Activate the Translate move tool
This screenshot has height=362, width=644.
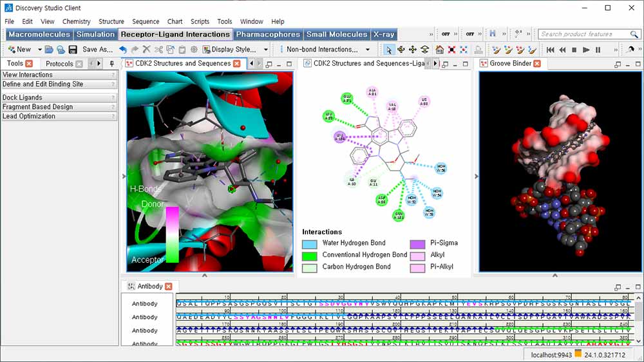(413, 50)
